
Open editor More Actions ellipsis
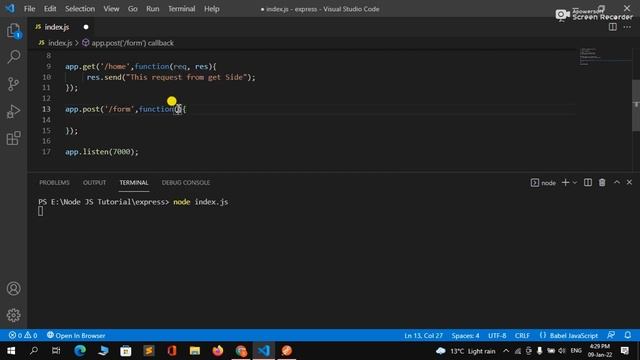pyautogui.click(x=627, y=27)
